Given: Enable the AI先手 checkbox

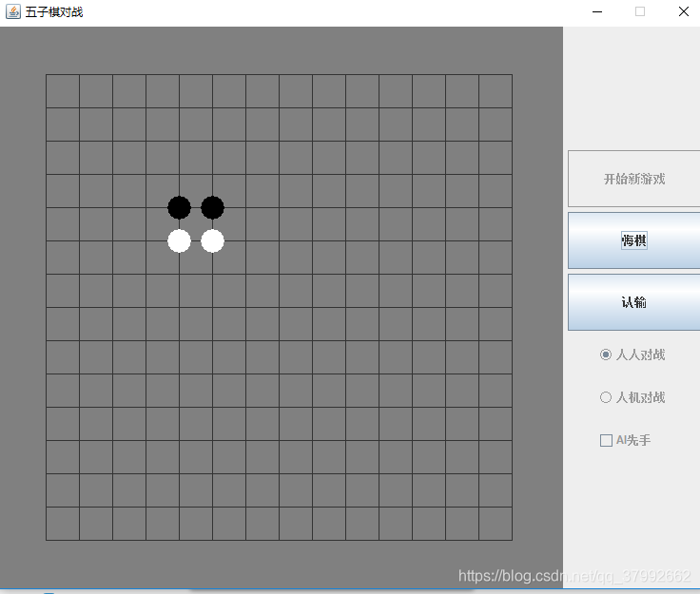Looking at the screenshot, I should [625, 440].
